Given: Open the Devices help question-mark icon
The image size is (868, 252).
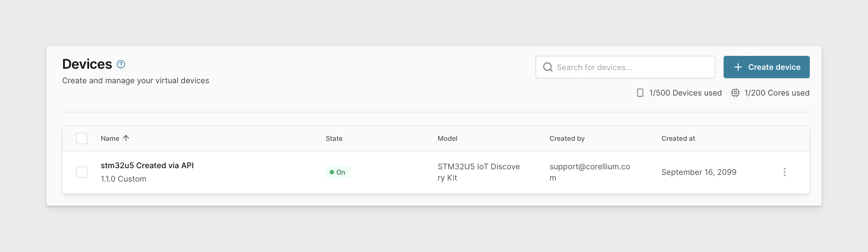Looking at the screenshot, I should point(121,64).
